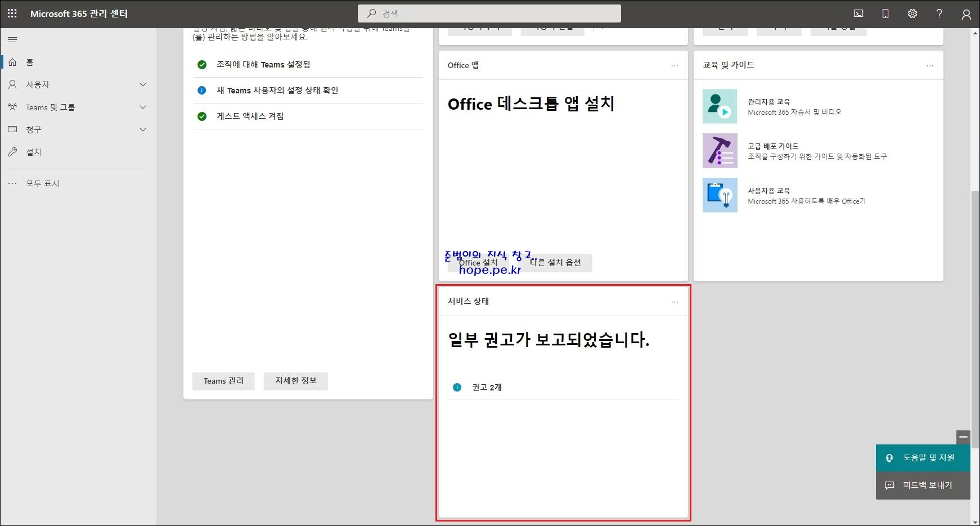Click the 사용자용 교육 lightbulb icon
Image resolution: width=980 pixels, height=526 pixels.
720,195
